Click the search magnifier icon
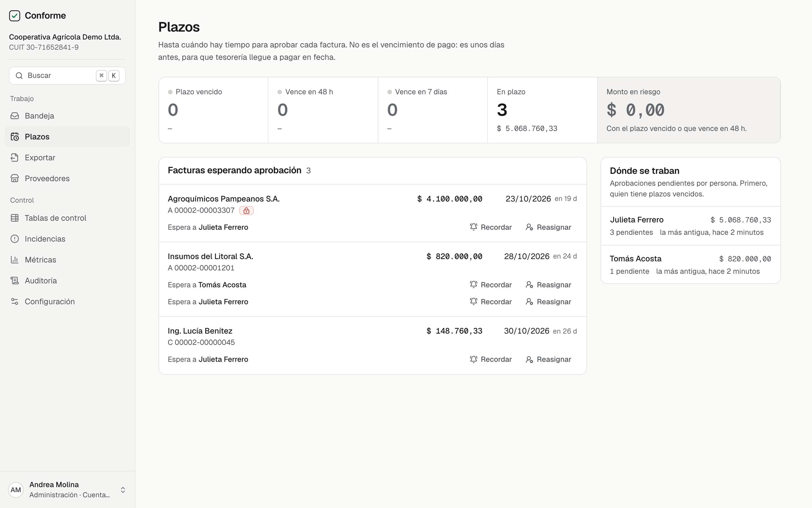This screenshot has height=508, width=812. (x=19, y=76)
